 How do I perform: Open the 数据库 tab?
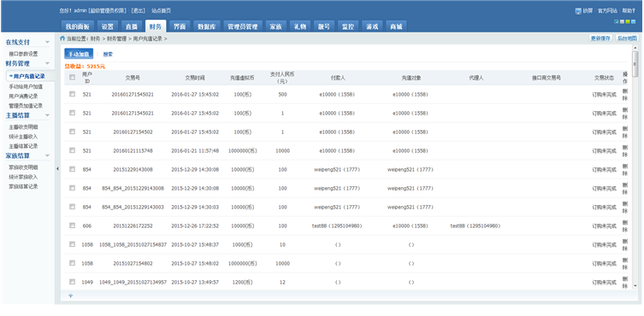click(x=207, y=26)
